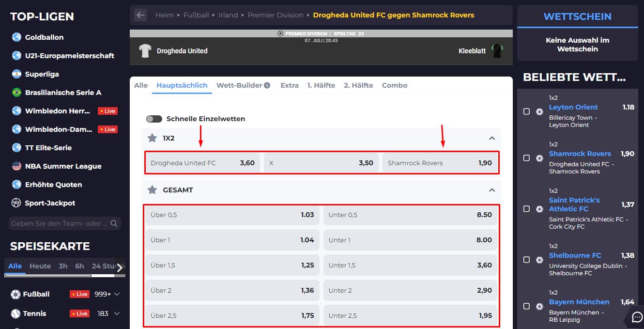Click the Argentina flag icon beside Superliga
This screenshot has height=329, width=644.
[x=17, y=74]
